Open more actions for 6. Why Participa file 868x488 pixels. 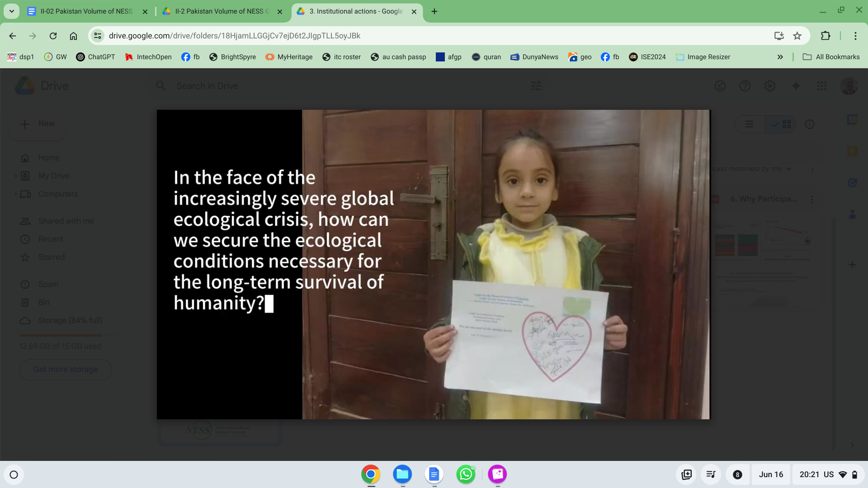[x=812, y=199]
